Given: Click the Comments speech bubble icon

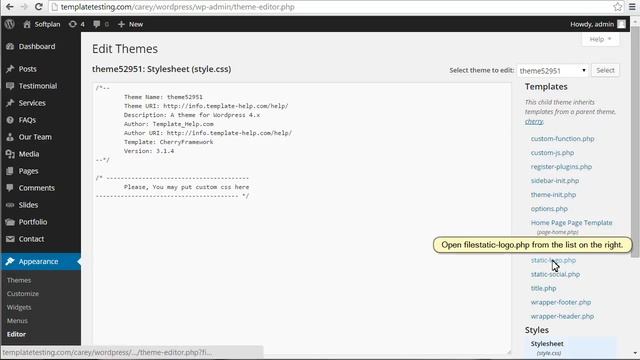Looking at the screenshot, I should point(10,188).
